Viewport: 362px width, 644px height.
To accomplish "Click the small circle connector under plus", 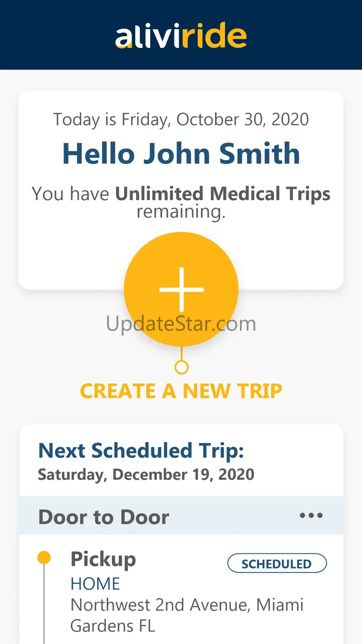I will tap(181, 367).
